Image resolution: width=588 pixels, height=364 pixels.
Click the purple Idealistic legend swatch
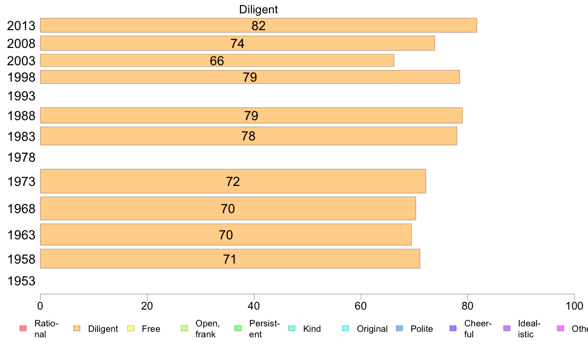tap(507, 328)
